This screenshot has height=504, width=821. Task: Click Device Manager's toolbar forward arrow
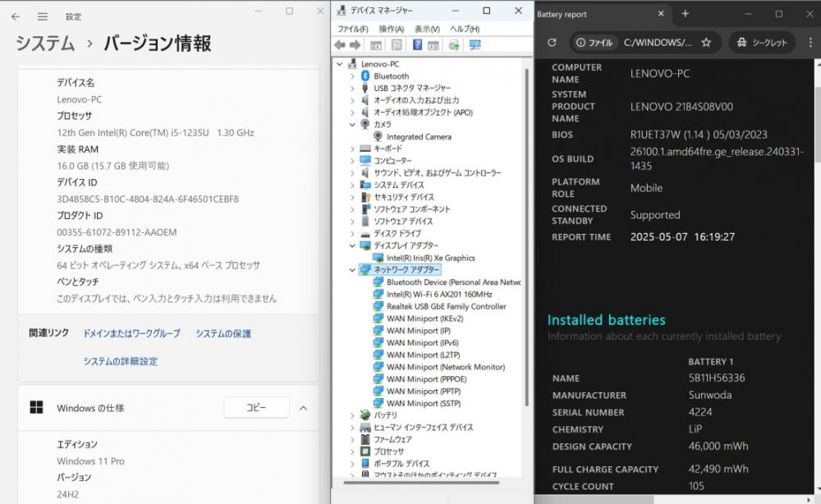pos(355,45)
